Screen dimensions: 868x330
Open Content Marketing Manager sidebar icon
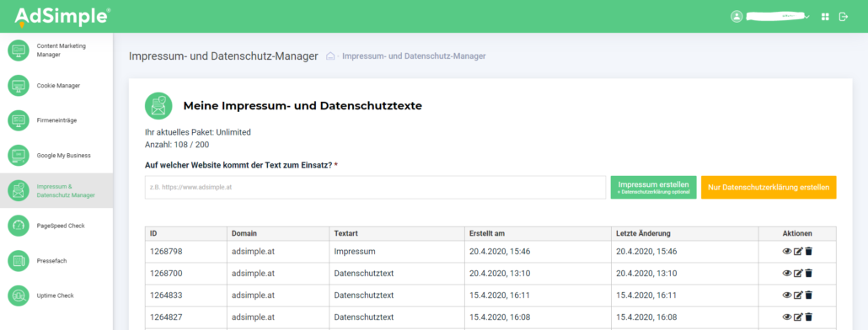tap(19, 51)
